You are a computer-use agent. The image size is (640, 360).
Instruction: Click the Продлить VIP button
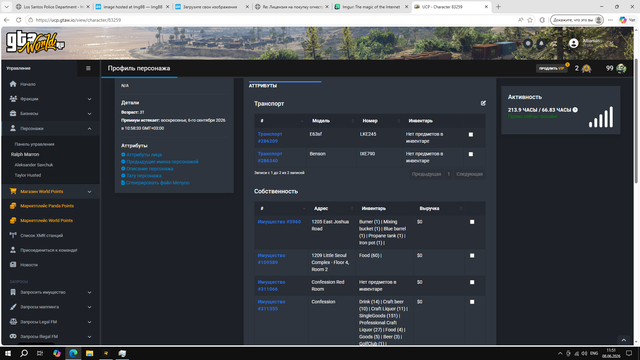[551, 69]
